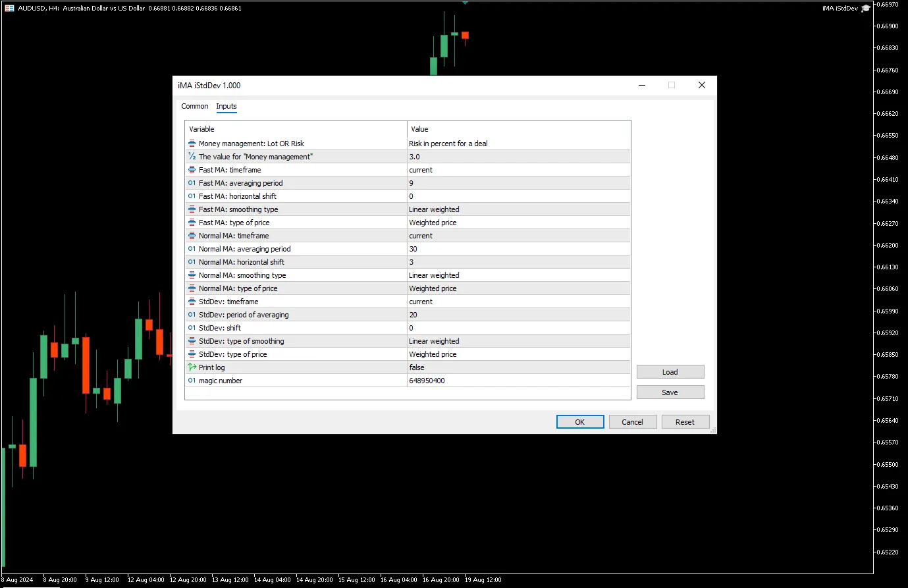Click the iMA iStdDev label on the chart
Screen dimensions: 908x588
coord(840,9)
